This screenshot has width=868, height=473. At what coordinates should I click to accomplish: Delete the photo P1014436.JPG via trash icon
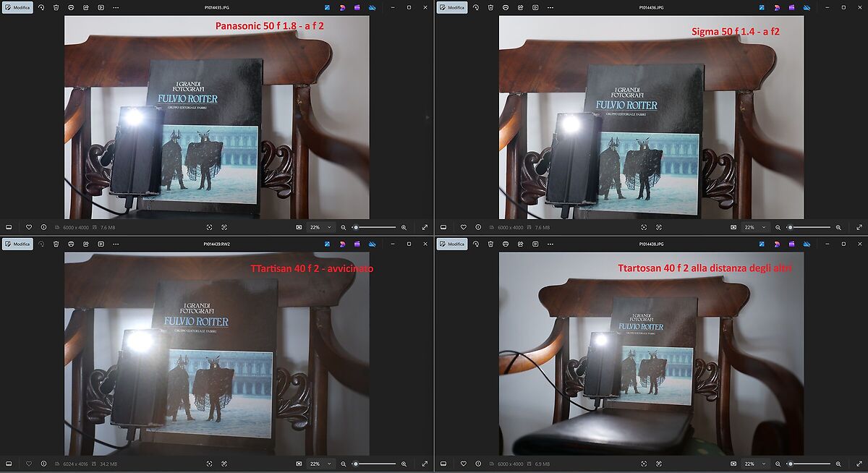(490, 7)
